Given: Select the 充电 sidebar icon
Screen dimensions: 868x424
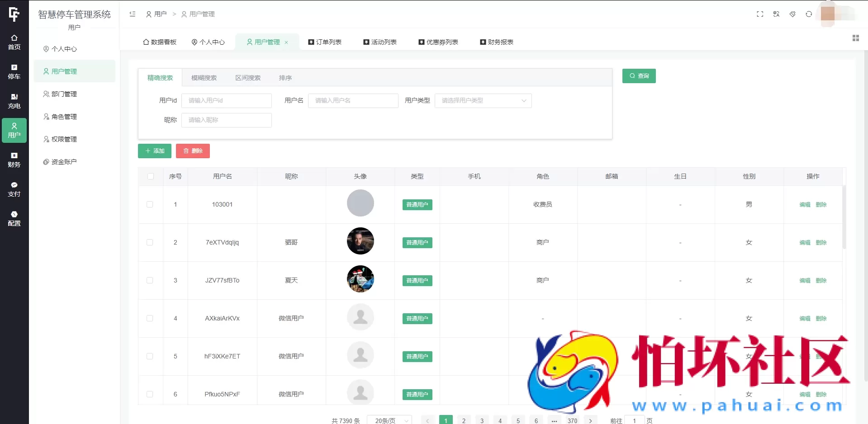Looking at the screenshot, I should (14, 101).
